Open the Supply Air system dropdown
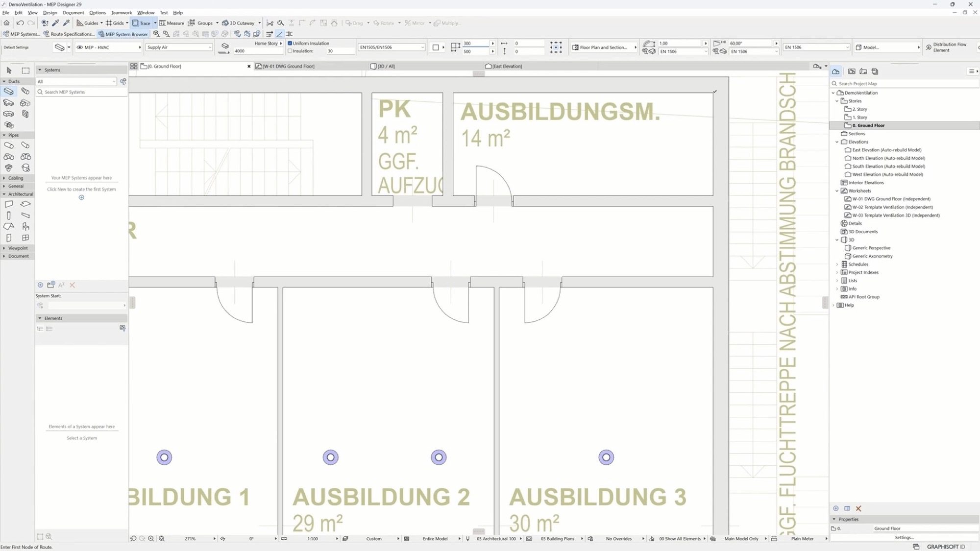980x551 pixels. (x=179, y=48)
